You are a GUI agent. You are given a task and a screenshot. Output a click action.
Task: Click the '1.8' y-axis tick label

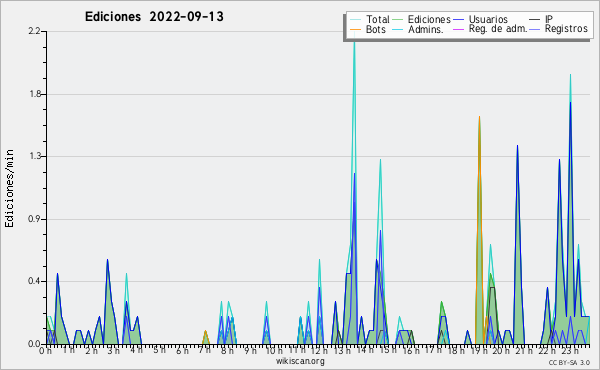(34, 94)
